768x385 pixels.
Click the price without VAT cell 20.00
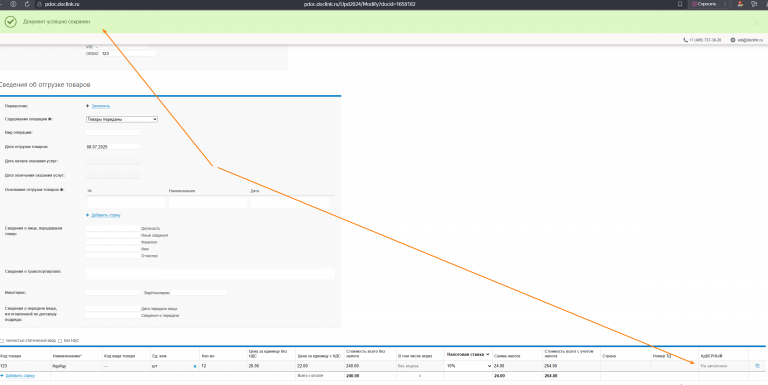pos(271,366)
